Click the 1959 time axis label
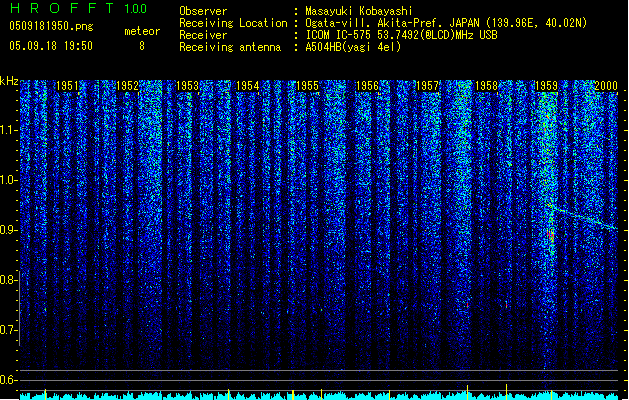Screen dimensions: 629x400 pos(546,86)
